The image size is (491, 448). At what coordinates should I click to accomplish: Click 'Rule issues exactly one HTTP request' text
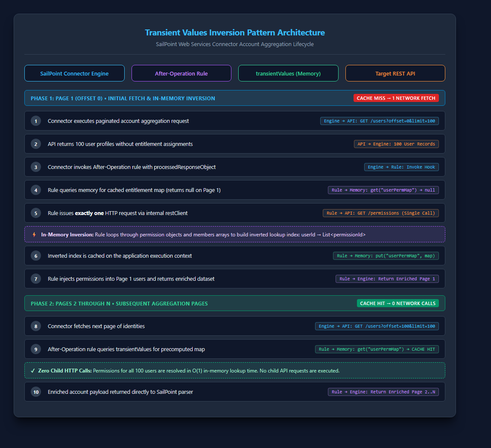118,213
